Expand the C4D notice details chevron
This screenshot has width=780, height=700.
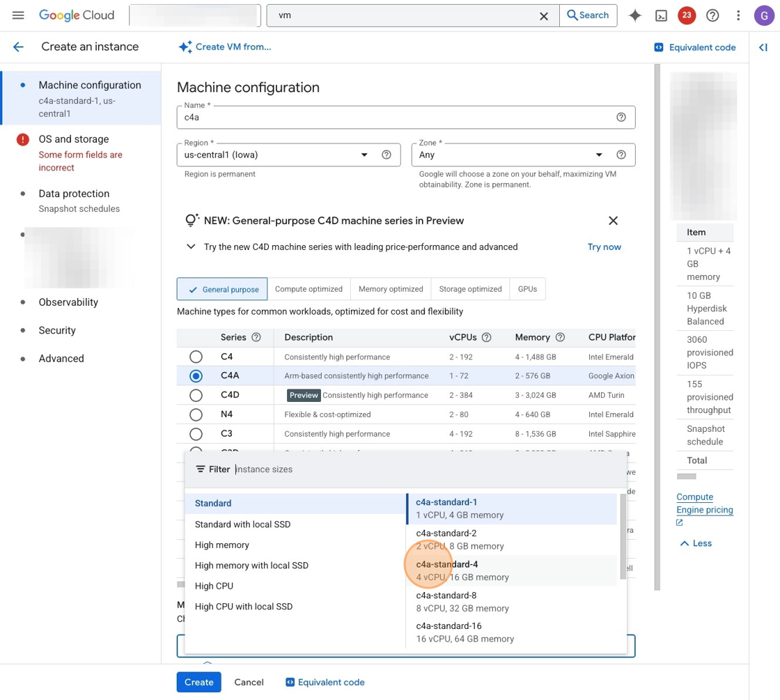(191, 247)
